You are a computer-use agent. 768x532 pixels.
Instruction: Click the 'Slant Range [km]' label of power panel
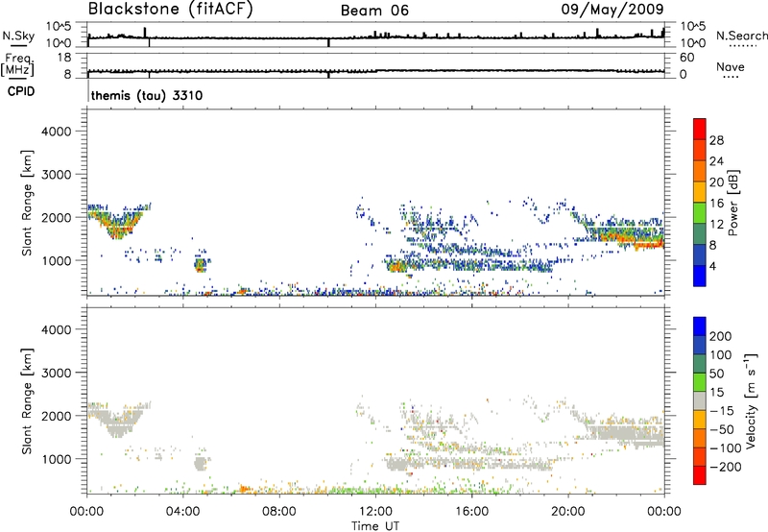click(x=27, y=203)
